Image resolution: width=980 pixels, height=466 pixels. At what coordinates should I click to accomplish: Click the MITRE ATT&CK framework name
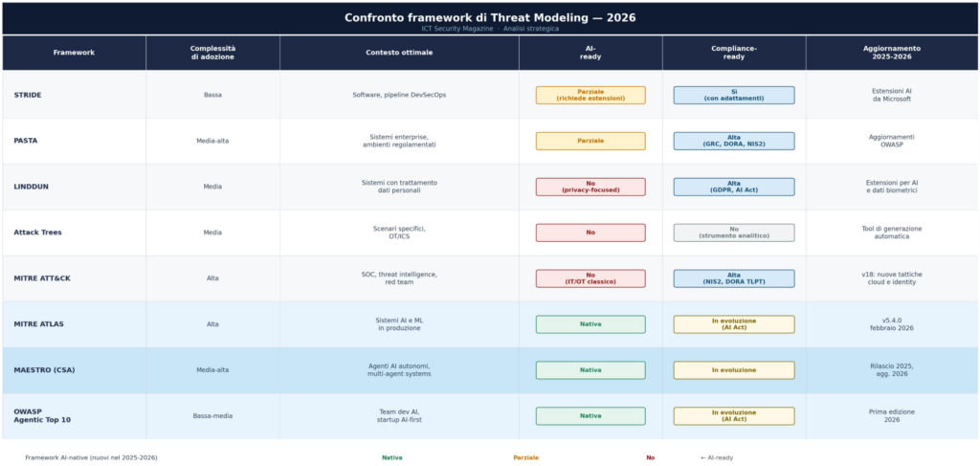[42, 278]
